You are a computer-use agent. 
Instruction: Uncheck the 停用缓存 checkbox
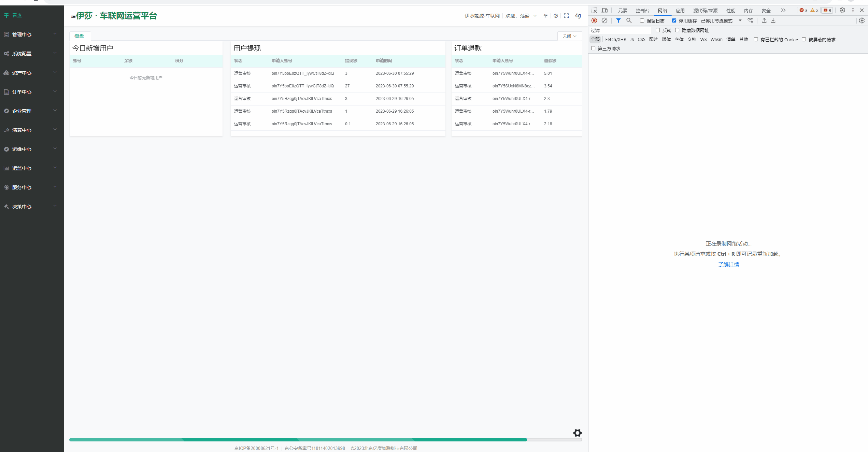pyautogui.click(x=674, y=20)
